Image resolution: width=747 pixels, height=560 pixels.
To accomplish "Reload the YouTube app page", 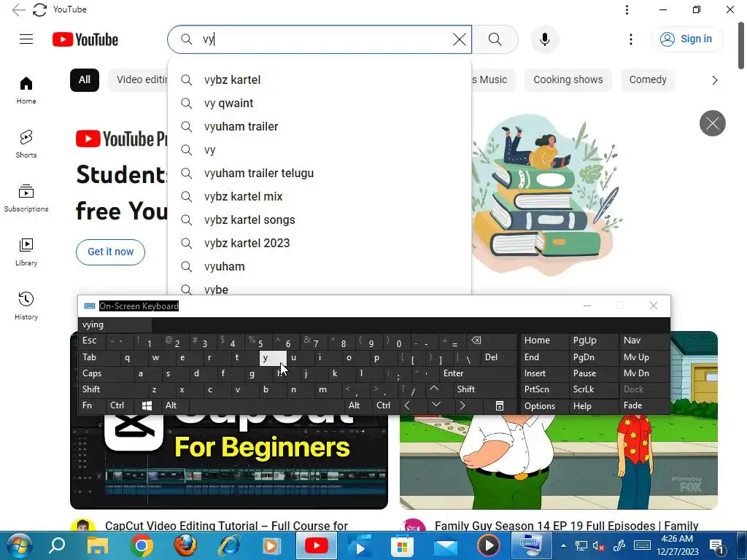I will point(39,9).
